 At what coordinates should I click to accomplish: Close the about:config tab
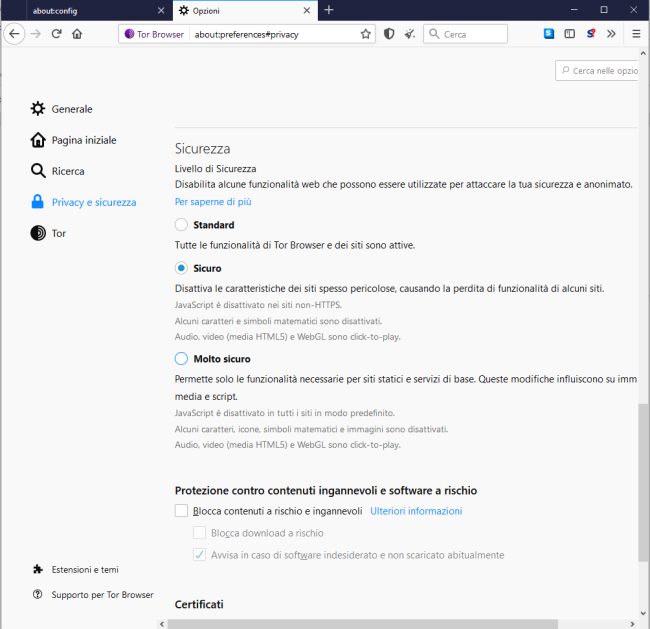click(161, 10)
